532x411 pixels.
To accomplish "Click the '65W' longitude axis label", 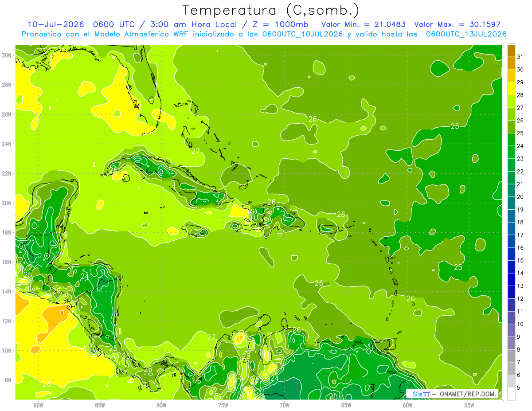I will pos(346,405).
